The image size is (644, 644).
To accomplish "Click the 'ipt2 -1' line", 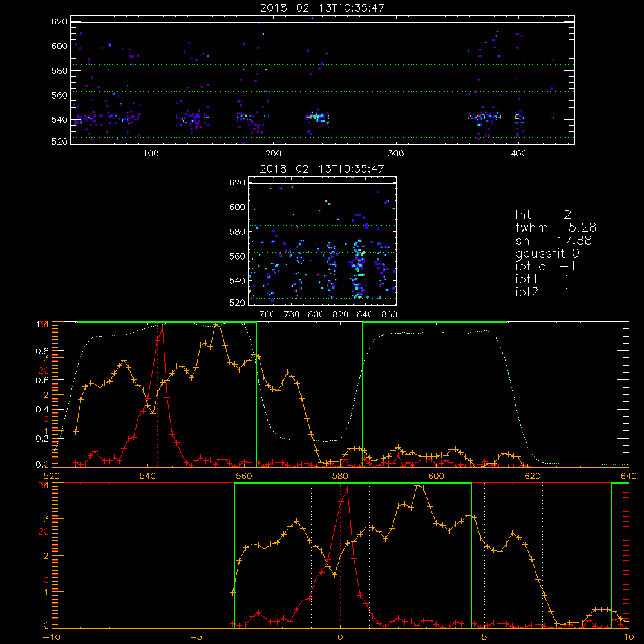I will click(x=542, y=292).
